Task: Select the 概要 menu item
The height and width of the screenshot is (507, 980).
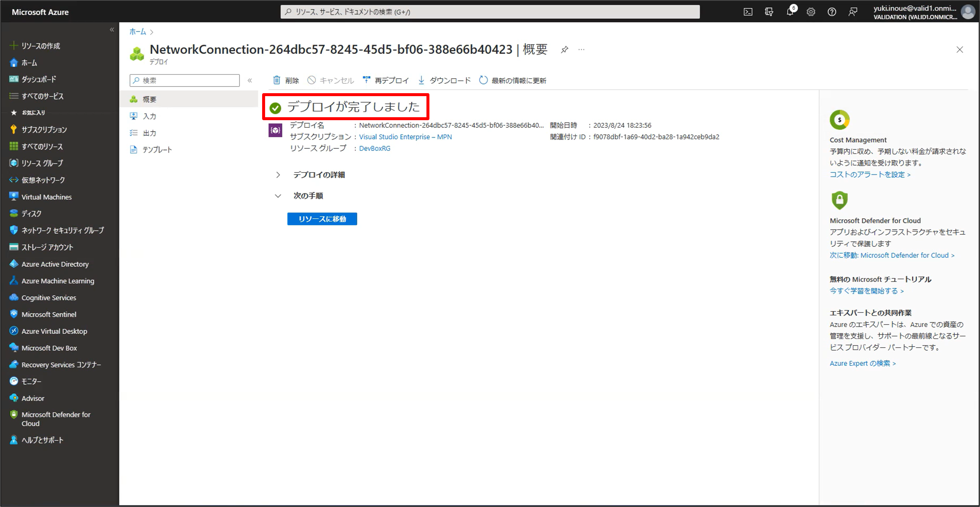Action: [x=189, y=99]
